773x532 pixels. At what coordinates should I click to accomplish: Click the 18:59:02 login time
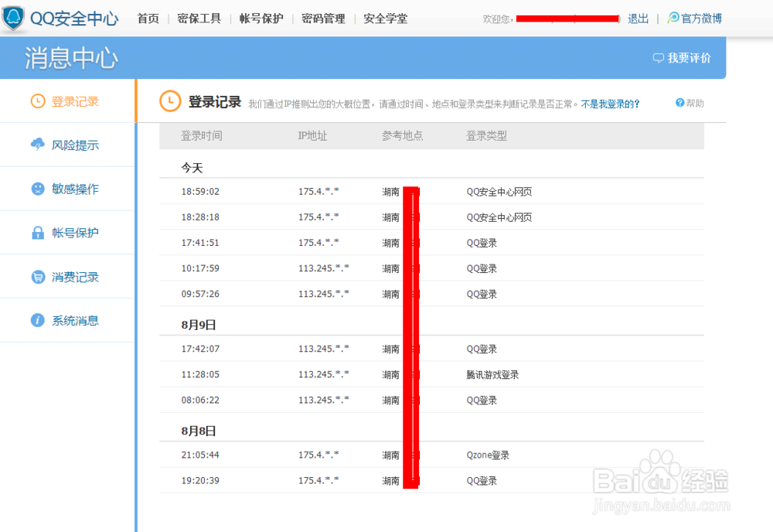[200, 191]
